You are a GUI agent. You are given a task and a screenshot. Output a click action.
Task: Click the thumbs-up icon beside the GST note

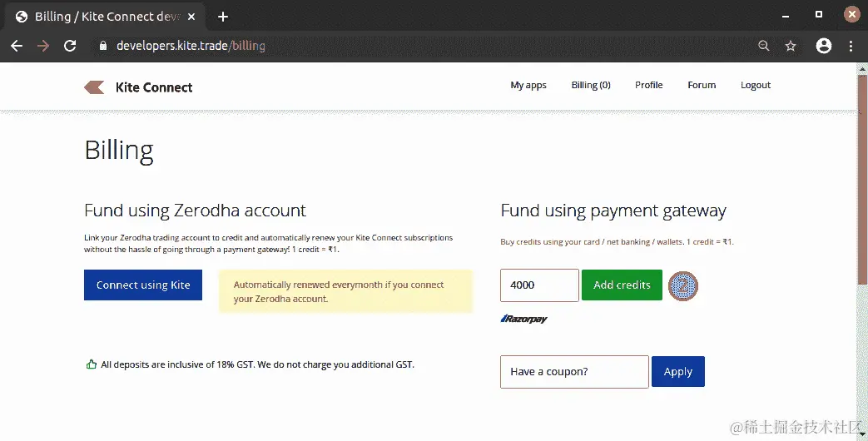click(92, 364)
